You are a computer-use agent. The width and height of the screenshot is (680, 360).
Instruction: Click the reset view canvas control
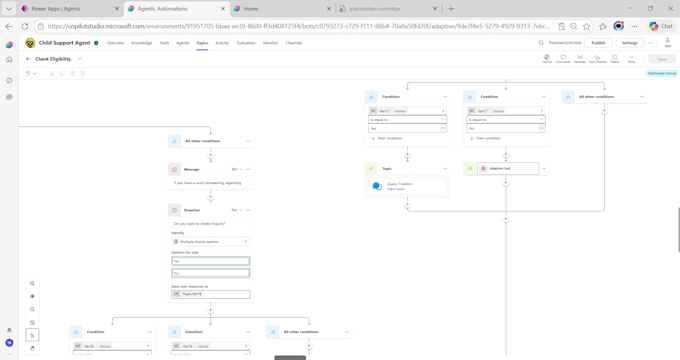click(32, 322)
